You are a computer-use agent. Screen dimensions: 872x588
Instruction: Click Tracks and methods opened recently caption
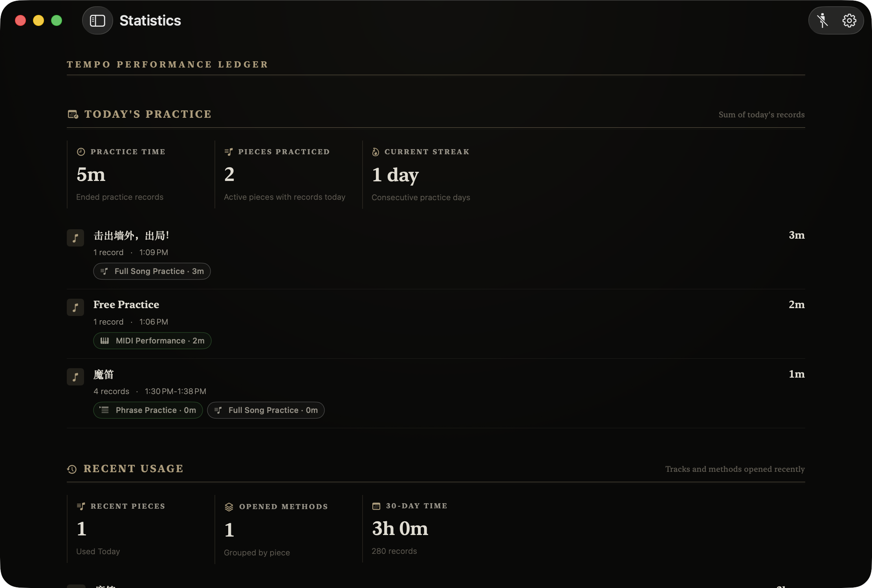pos(735,469)
